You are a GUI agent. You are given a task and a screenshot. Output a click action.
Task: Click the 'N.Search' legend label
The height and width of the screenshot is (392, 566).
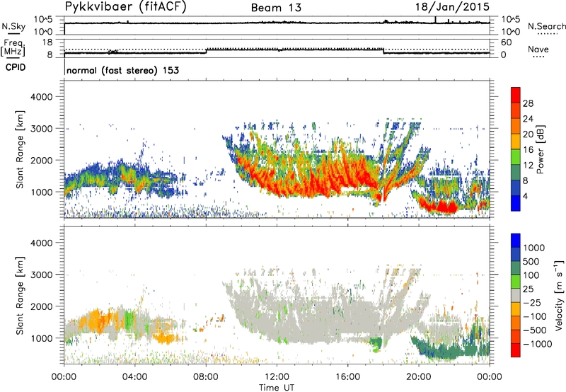pyautogui.click(x=546, y=26)
